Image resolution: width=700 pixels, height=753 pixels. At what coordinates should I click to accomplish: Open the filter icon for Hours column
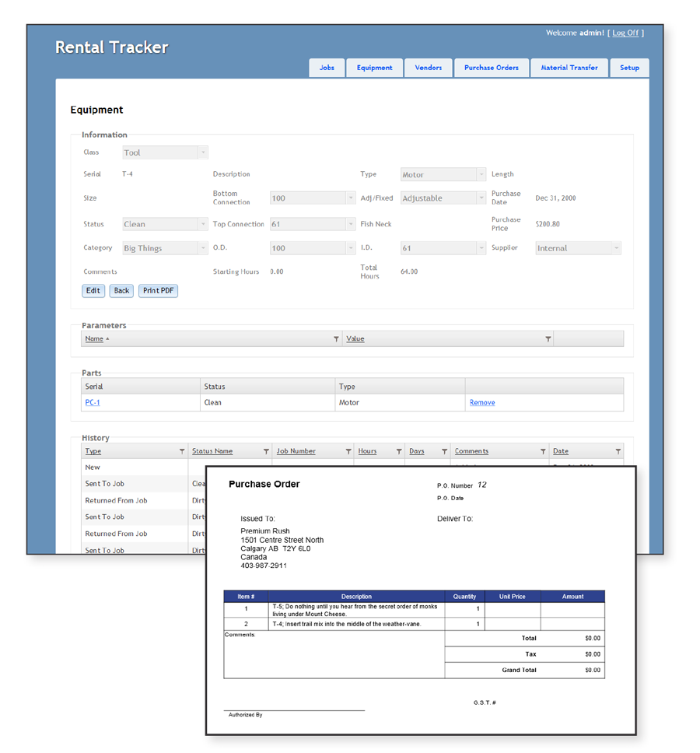pyautogui.click(x=399, y=451)
